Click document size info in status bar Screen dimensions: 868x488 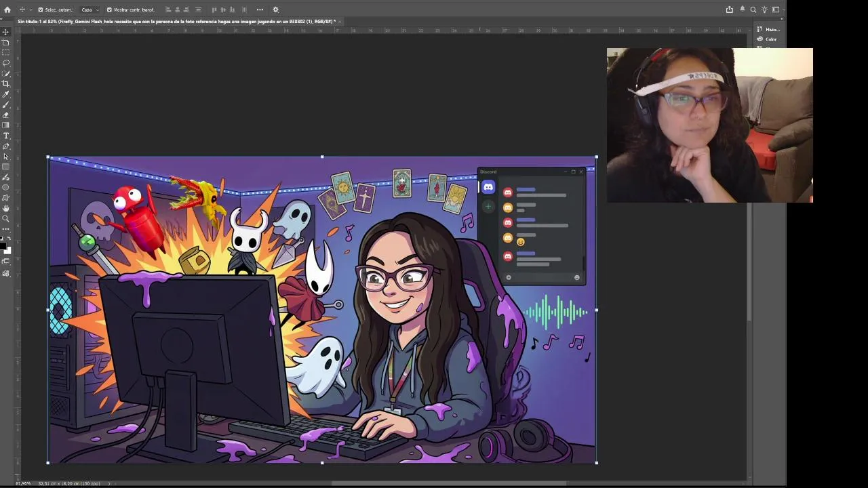pos(69,483)
